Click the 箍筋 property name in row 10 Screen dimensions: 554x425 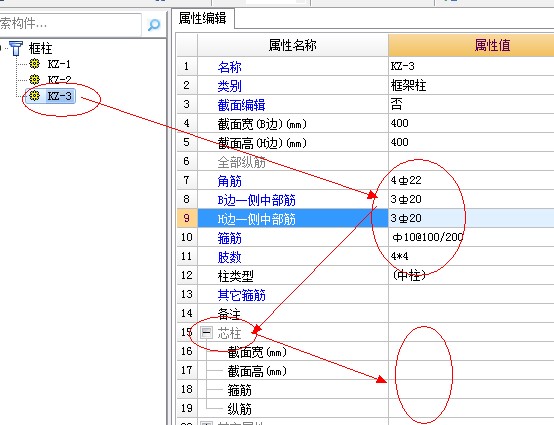(230, 238)
